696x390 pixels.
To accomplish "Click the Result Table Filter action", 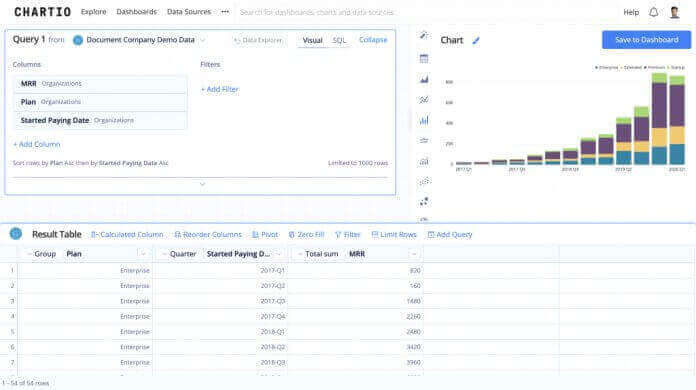I will click(x=348, y=234).
